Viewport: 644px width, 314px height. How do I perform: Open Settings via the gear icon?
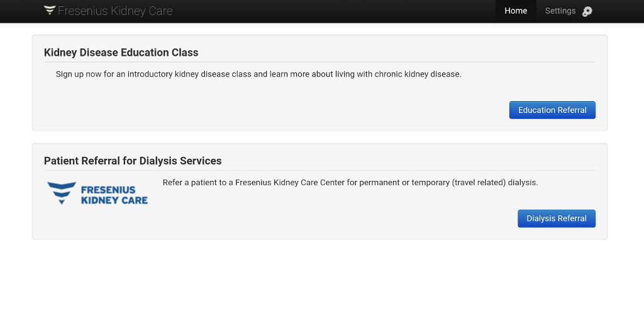pyautogui.click(x=587, y=11)
